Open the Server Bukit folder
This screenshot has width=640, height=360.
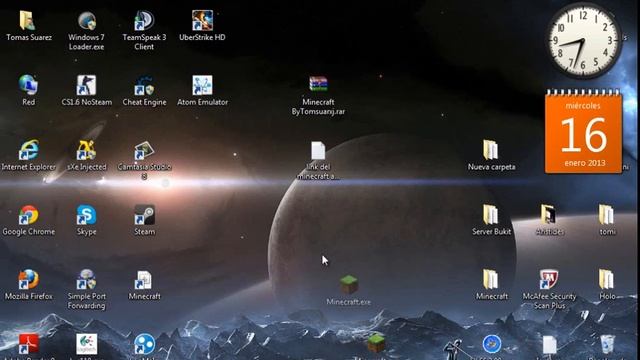pyautogui.click(x=491, y=215)
